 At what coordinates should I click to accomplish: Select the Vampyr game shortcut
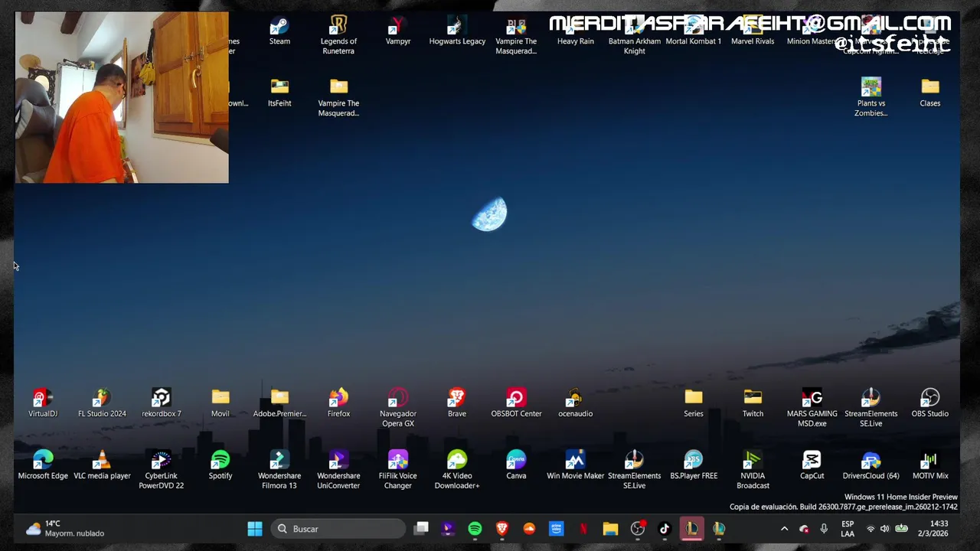[x=398, y=31]
